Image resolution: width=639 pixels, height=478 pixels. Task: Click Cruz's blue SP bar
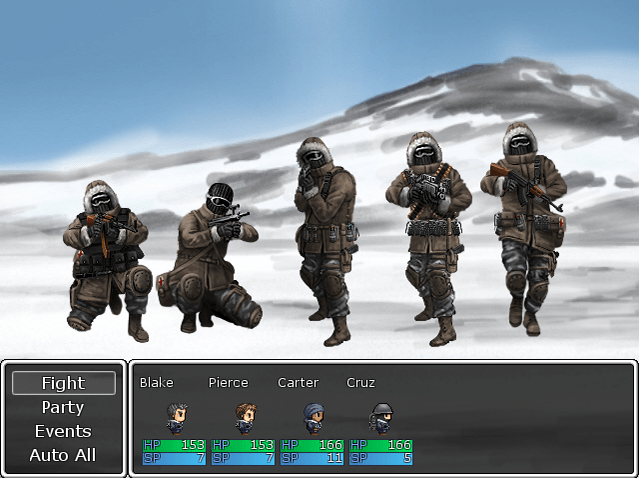(380, 458)
